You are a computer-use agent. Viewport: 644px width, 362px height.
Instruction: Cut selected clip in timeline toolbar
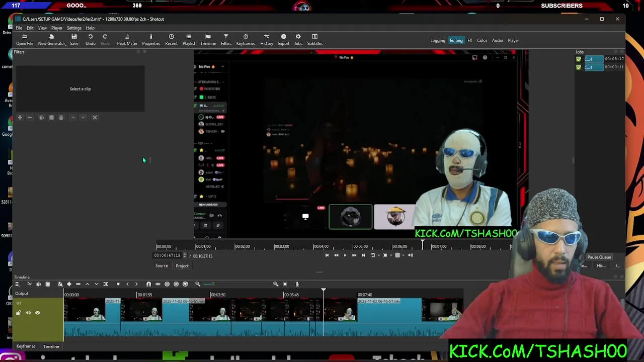click(x=29, y=284)
